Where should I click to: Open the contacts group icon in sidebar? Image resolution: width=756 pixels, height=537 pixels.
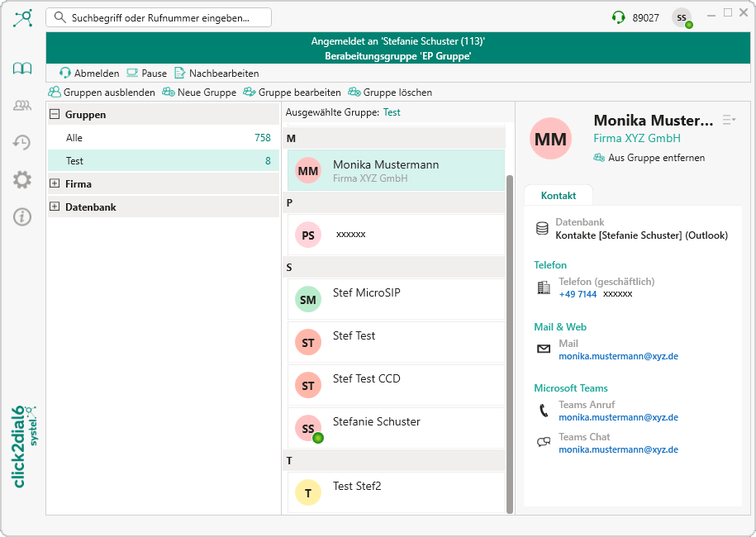(22, 105)
